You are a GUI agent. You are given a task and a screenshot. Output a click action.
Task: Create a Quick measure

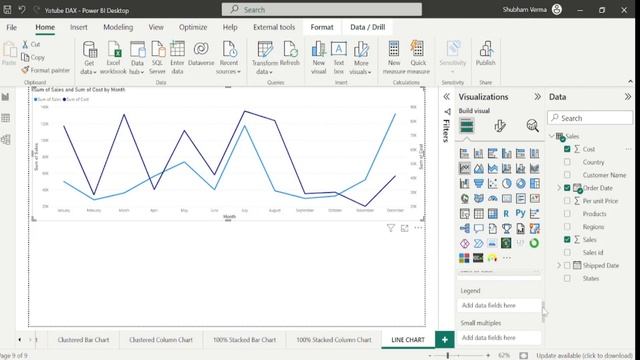(418, 58)
